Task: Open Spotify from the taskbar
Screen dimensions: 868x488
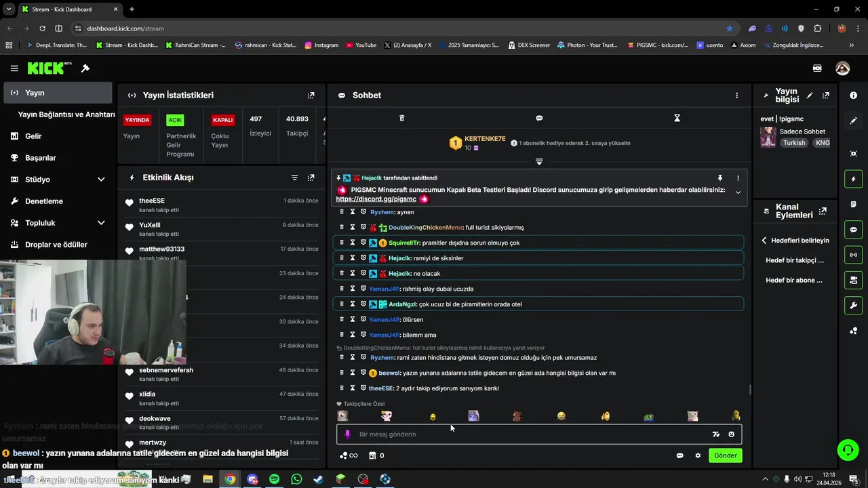Action: (274, 479)
